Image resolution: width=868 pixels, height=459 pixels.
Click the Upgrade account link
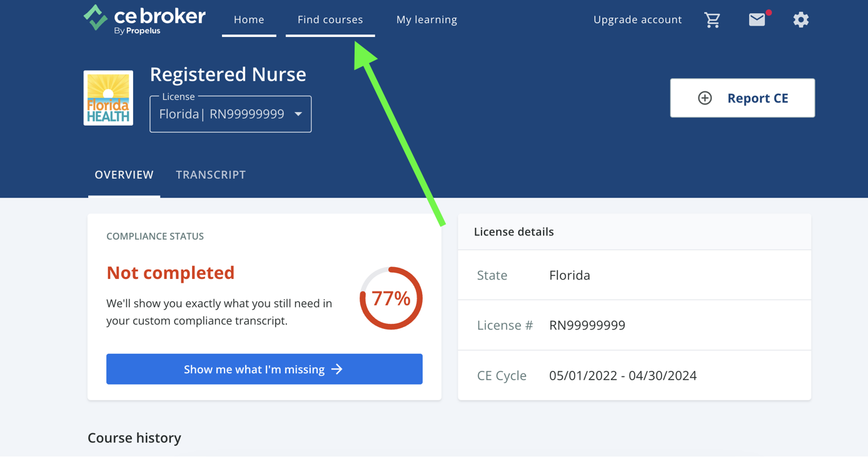click(x=637, y=20)
